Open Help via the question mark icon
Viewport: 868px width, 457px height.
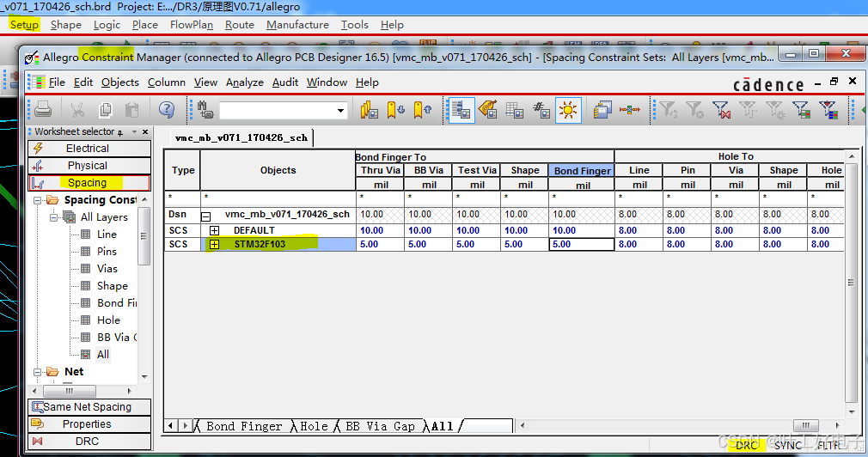pos(167,110)
